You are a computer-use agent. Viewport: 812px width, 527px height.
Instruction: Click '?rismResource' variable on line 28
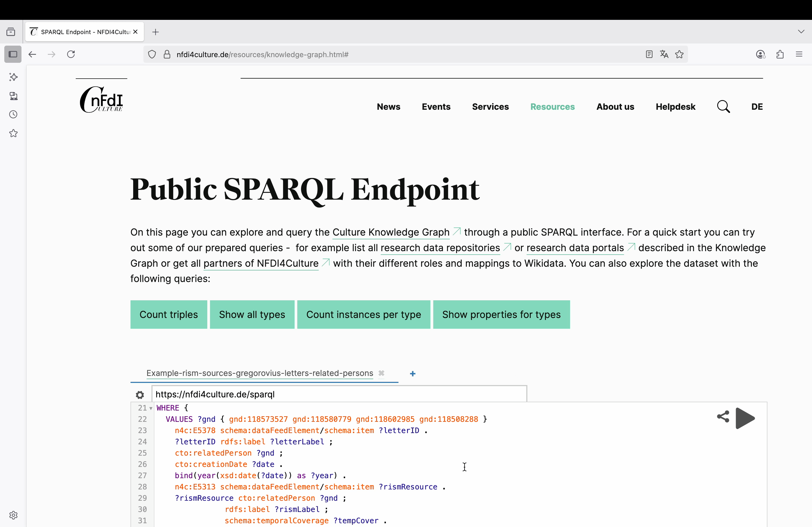coord(408,487)
